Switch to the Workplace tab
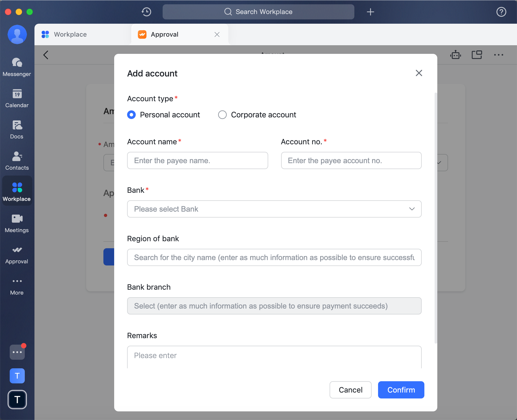Viewport: 517px width, 420px height. click(70, 34)
